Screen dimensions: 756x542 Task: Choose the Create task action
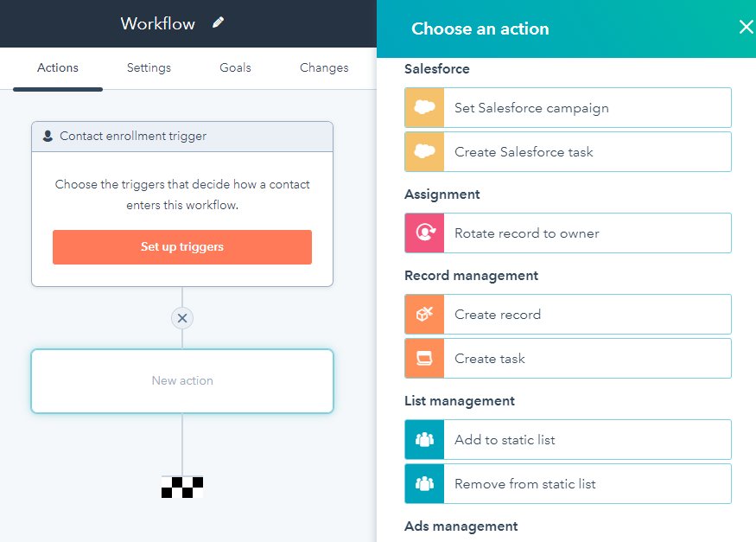[568, 358]
